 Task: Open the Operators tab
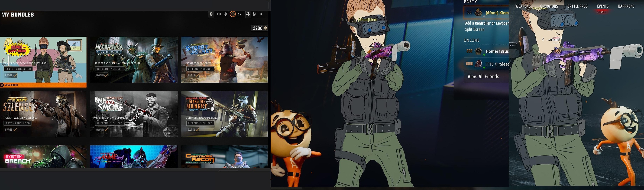pyautogui.click(x=549, y=6)
